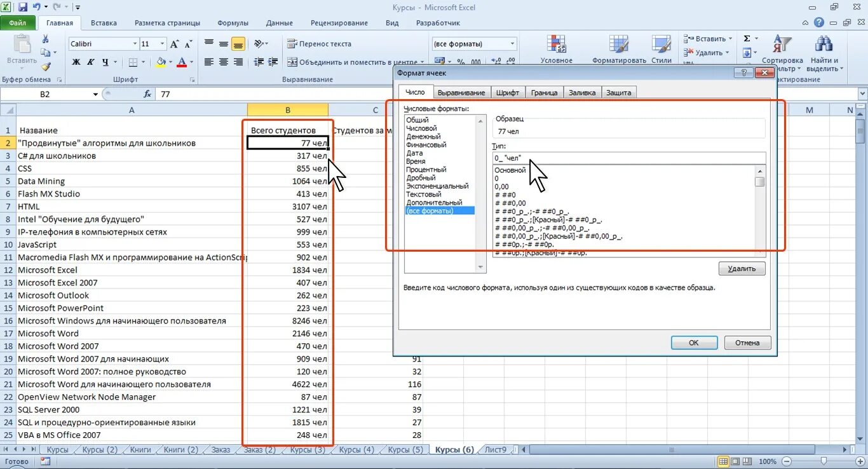Toggle underline (Ч) formatting
Viewport: 868px width, 469px height.
coord(105,62)
